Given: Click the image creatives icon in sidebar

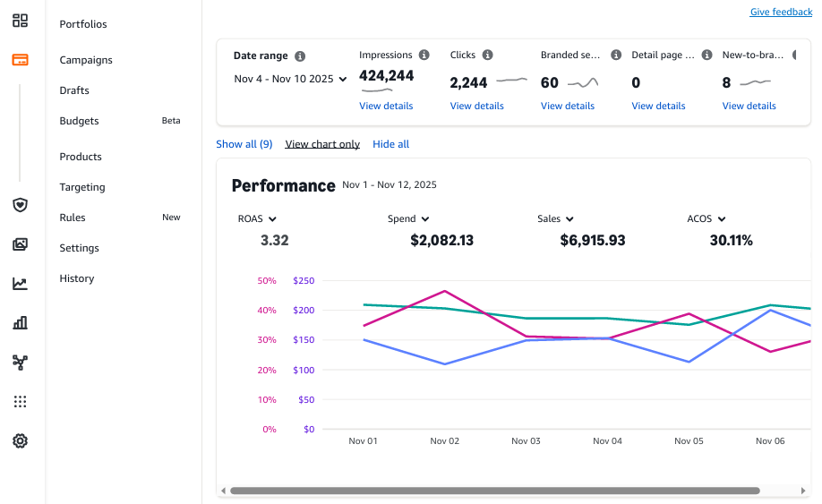Looking at the screenshot, I should pyautogui.click(x=20, y=244).
